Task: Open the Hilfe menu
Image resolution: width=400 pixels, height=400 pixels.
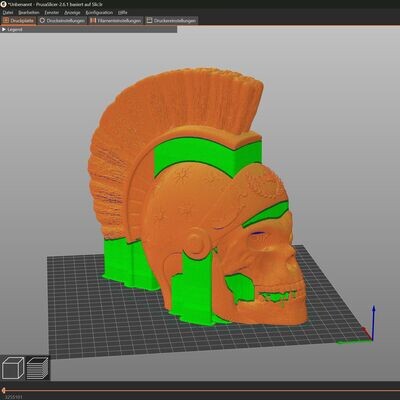Action: 123,13
